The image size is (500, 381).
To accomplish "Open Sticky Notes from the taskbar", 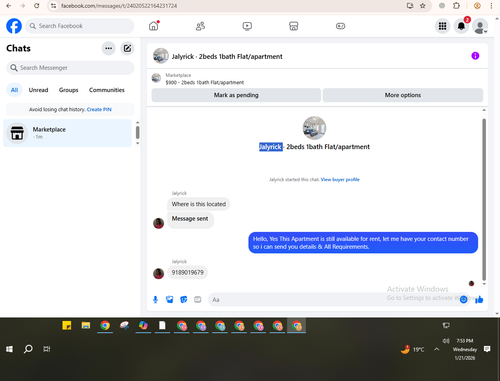I will coord(67,325).
